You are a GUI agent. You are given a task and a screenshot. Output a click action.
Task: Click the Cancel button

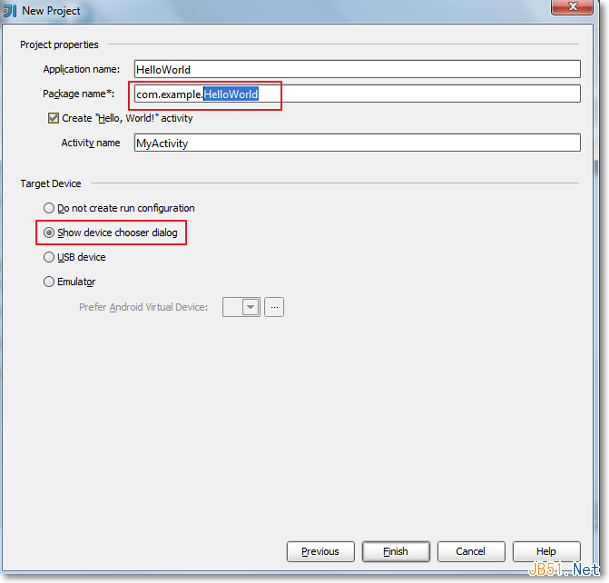point(471,552)
